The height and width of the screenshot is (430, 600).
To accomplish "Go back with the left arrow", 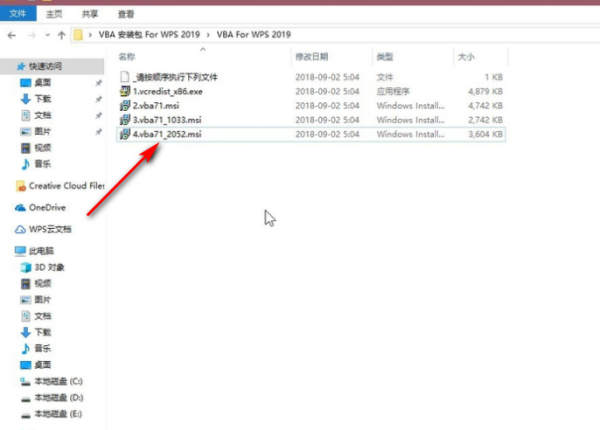I will (x=12, y=35).
